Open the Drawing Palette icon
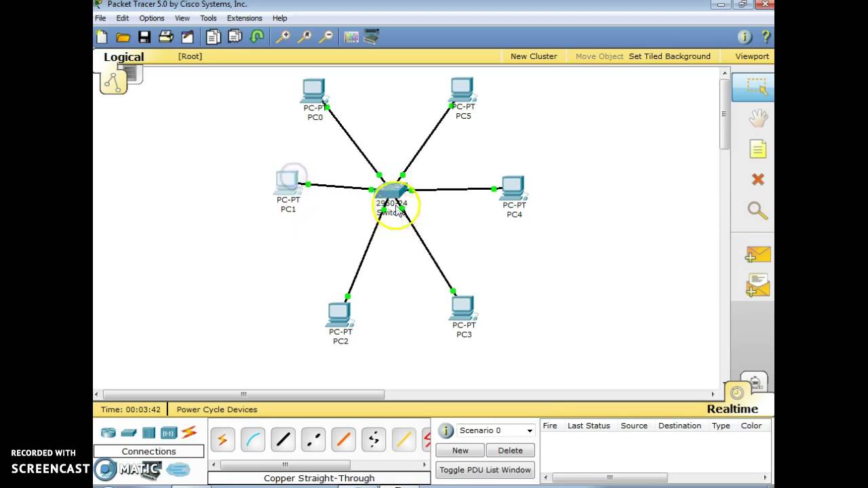 click(x=351, y=37)
